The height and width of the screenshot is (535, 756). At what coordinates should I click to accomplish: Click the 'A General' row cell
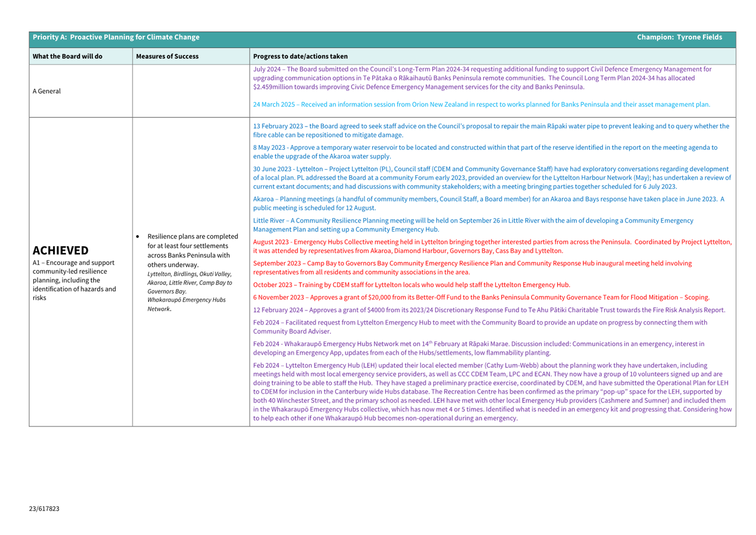47,91
